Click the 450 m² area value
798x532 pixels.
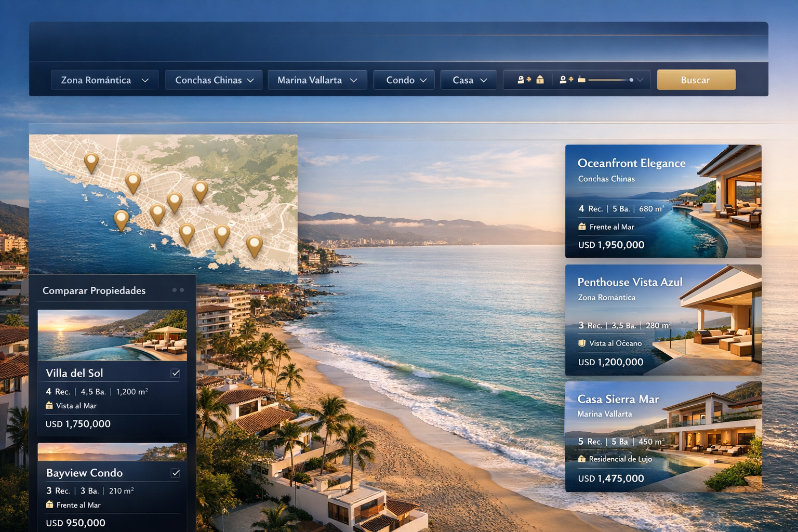click(651, 441)
